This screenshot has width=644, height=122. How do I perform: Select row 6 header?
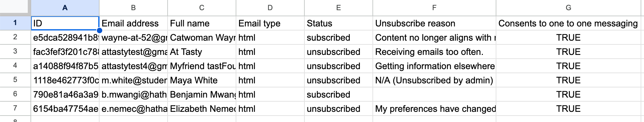click(15, 94)
